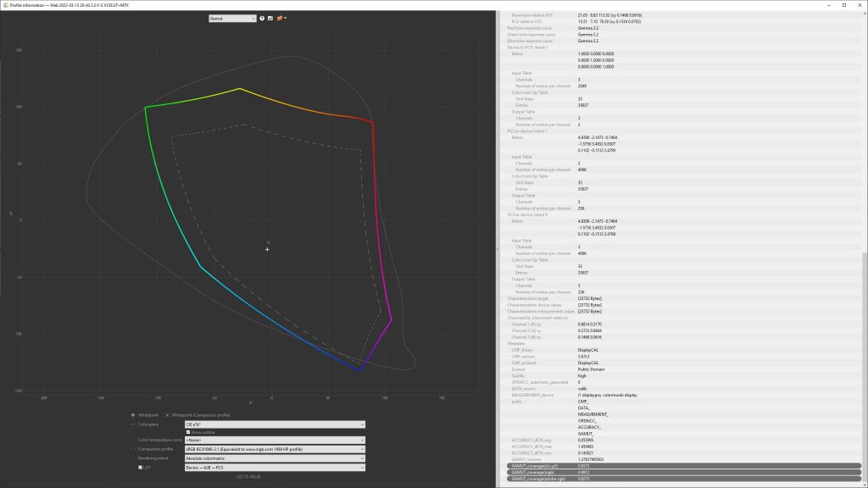Click the DATA_source value calib
This screenshot has height=488, width=868.
(582, 388)
